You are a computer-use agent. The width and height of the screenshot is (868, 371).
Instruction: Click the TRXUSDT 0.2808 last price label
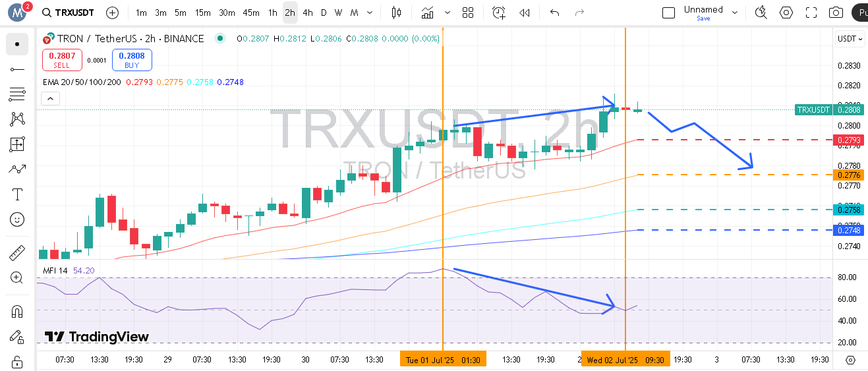829,110
